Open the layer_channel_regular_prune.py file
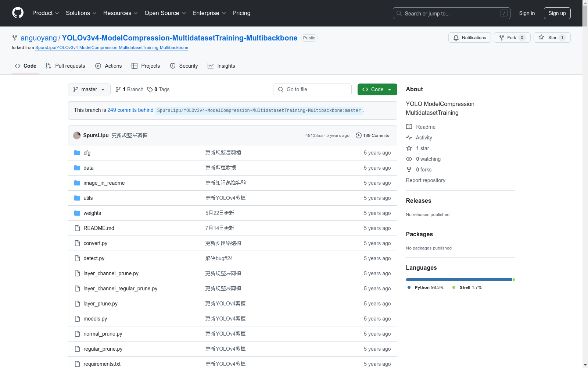 pos(121,289)
